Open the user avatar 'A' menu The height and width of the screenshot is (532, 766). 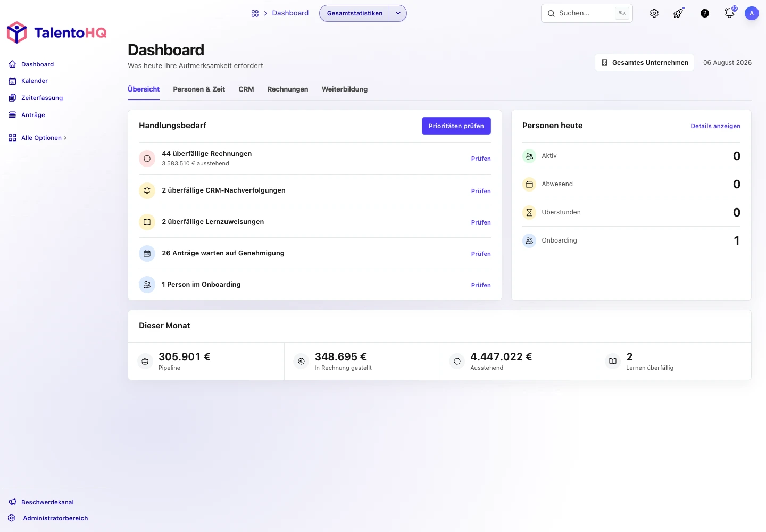pyautogui.click(x=752, y=13)
